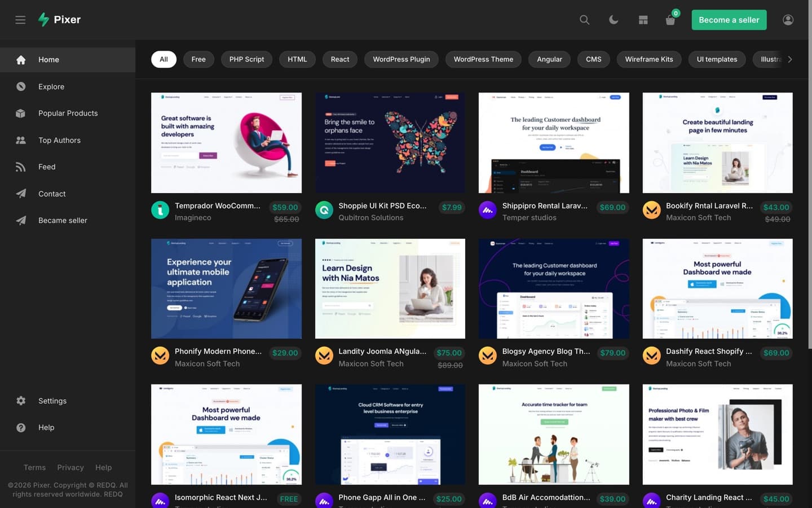Click Temper studios author name

pyautogui.click(x=529, y=218)
